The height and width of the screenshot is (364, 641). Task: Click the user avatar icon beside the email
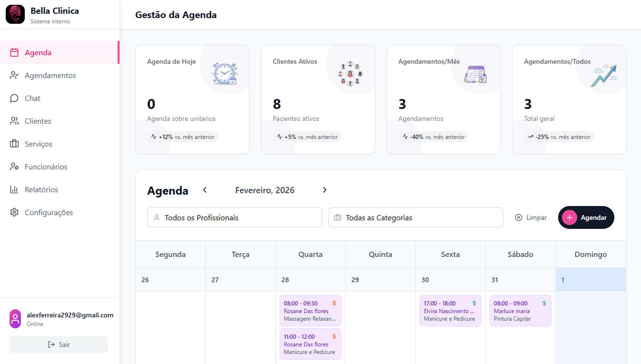coord(15,319)
